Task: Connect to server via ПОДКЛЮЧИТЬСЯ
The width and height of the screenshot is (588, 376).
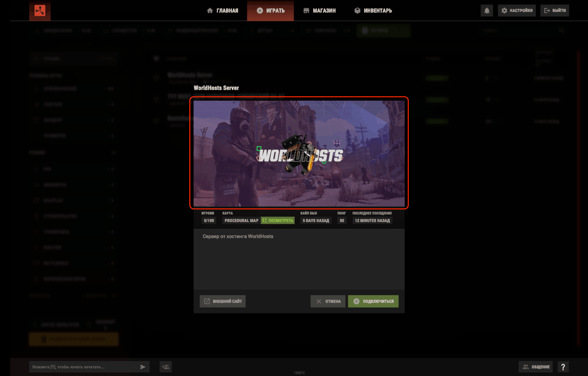Action: [x=373, y=301]
